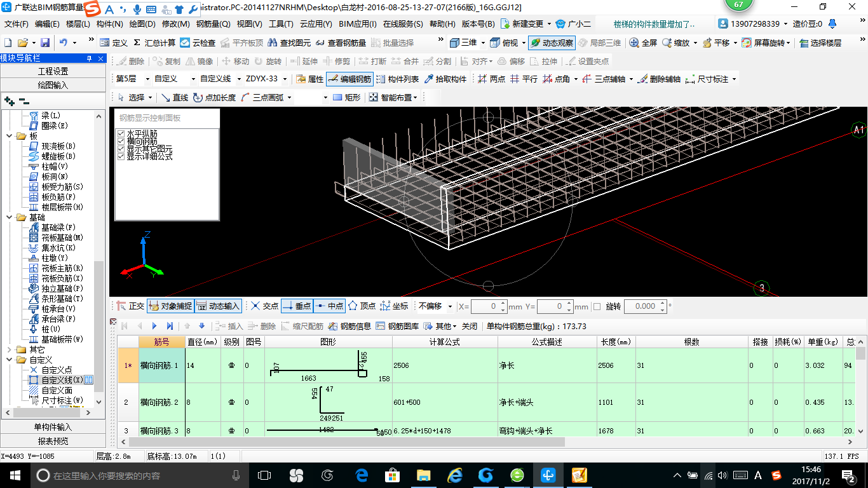Toggle 显示其它图元 checkbox
This screenshot has height=488, width=868.
click(121, 149)
